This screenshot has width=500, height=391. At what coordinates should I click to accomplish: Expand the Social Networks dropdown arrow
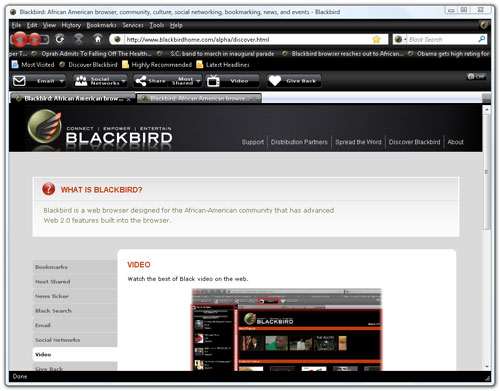(x=123, y=81)
